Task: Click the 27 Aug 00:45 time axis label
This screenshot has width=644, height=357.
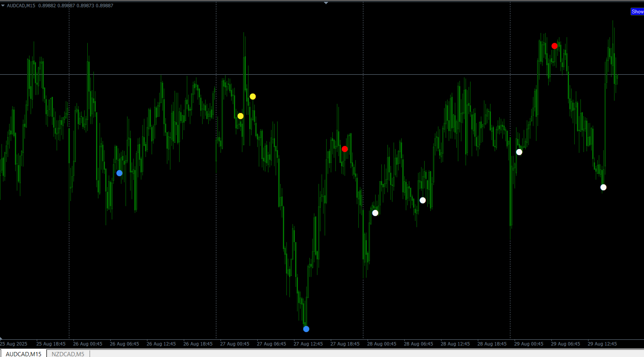Action: [x=235, y=344]
